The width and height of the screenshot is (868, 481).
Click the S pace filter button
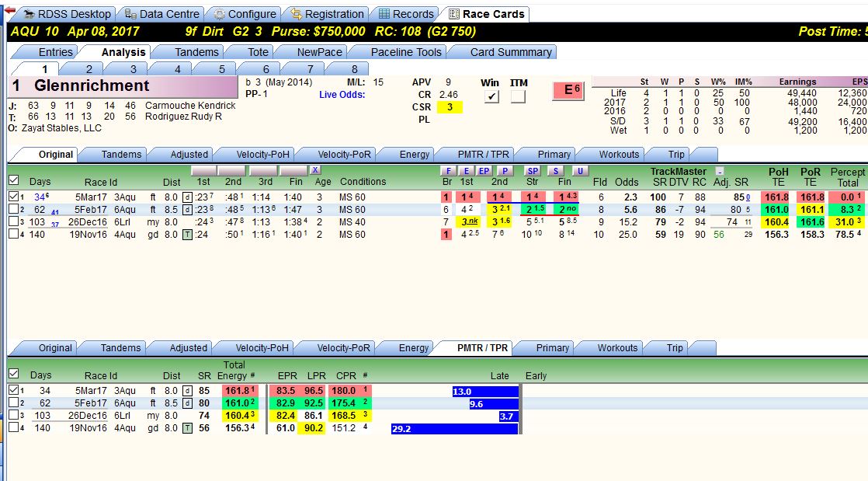(556, 171)
